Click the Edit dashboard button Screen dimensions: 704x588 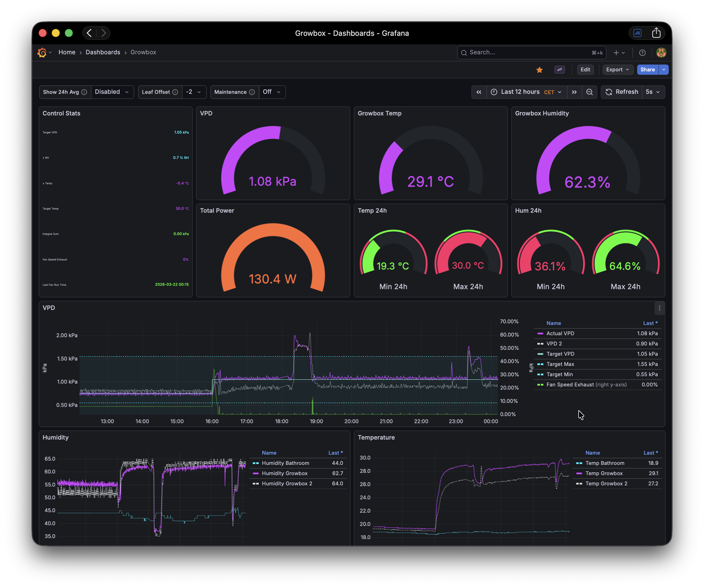pos(585,69)
